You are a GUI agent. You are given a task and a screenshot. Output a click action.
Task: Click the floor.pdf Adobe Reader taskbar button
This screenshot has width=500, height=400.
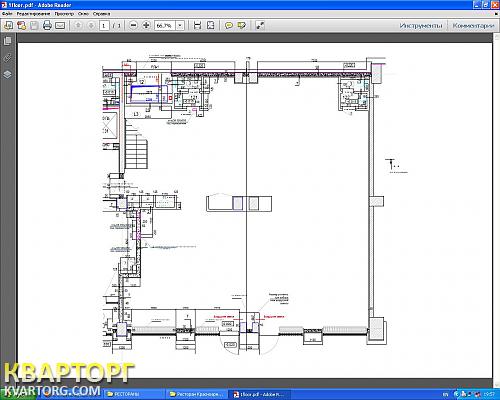260,394
